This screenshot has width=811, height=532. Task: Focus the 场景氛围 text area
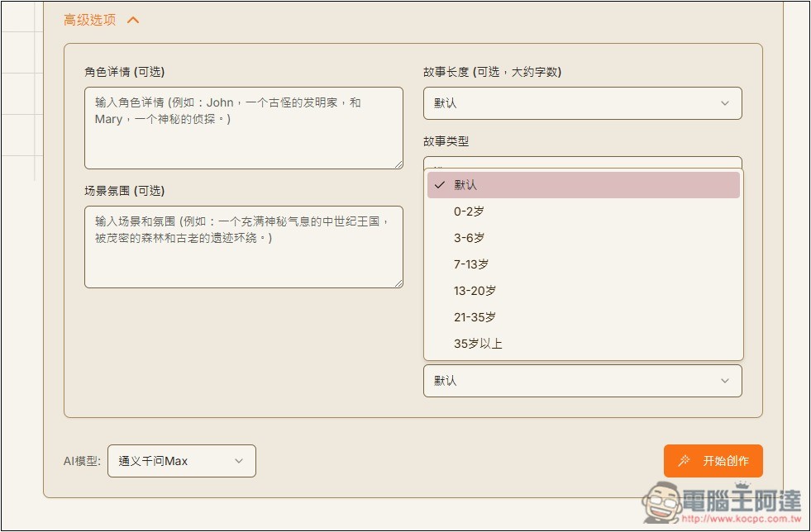click(244, 247)
